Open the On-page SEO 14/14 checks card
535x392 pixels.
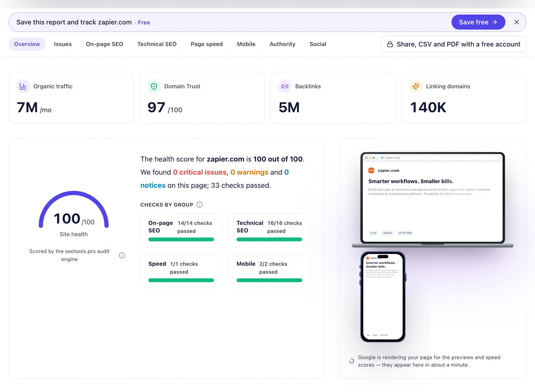point(181,230)
